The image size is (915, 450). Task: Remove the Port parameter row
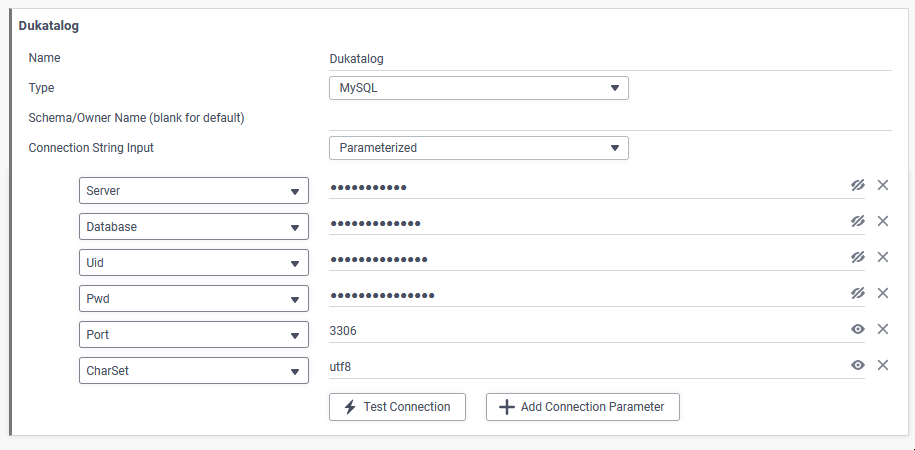click(x=883, y=329)
